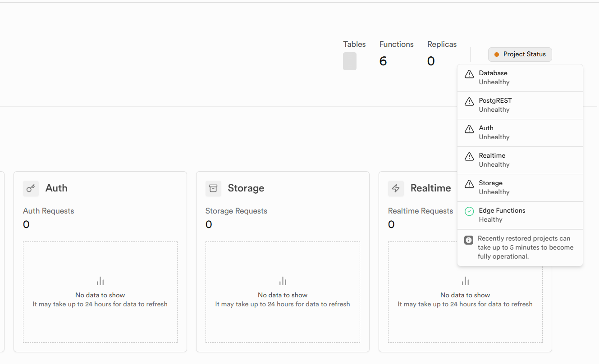
Task: Click the warning triangle beside Database status
Action: [469, 74]
